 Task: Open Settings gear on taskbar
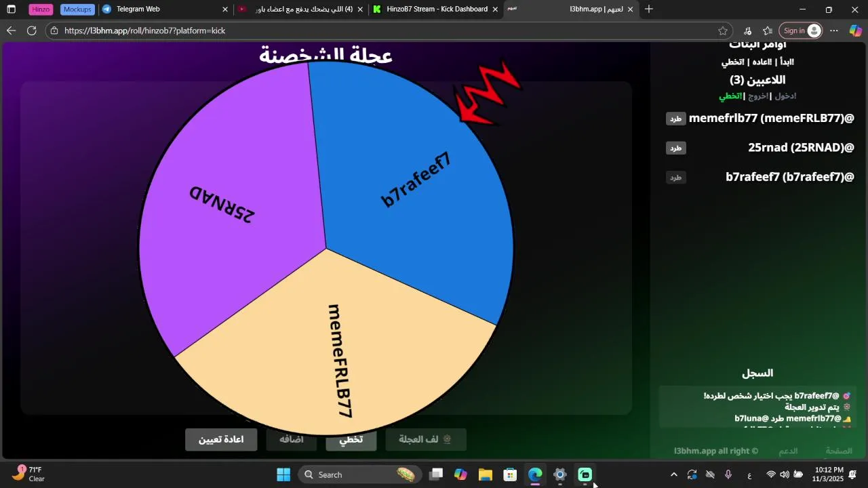click(559, 474)
